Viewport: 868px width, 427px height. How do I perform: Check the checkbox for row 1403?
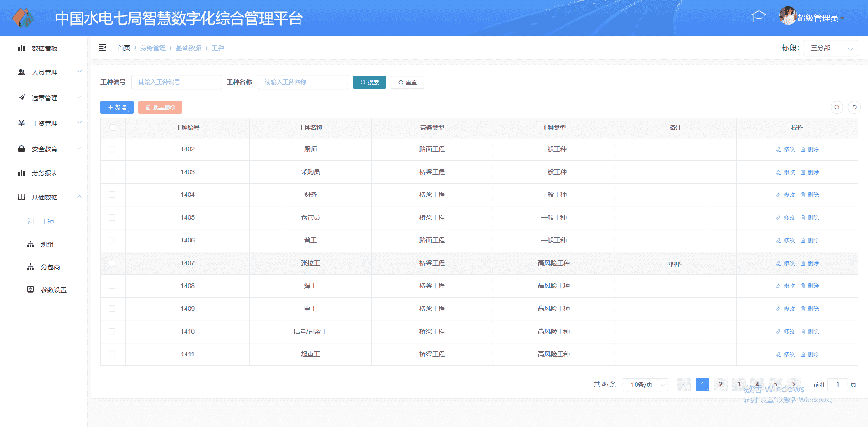tap(112, 172)
